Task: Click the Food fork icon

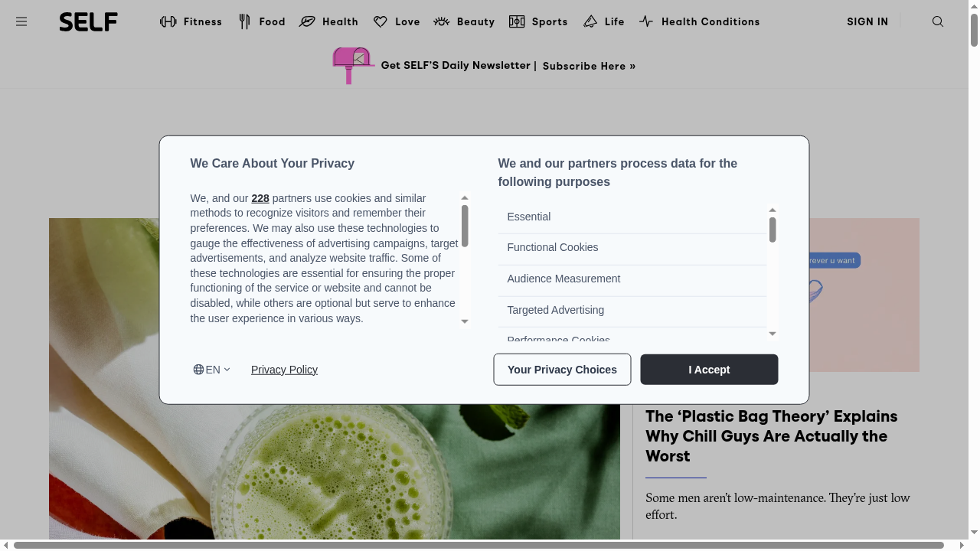Action: [x=244, y=21]
